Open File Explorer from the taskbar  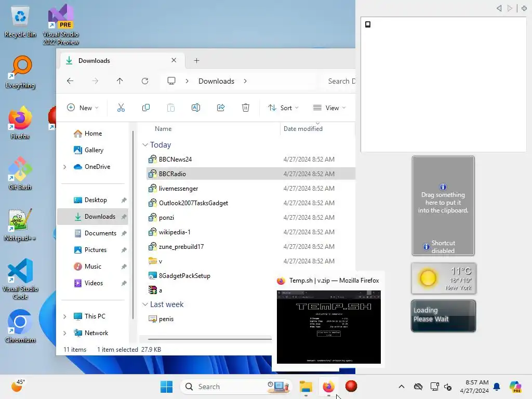pos(305,387)
